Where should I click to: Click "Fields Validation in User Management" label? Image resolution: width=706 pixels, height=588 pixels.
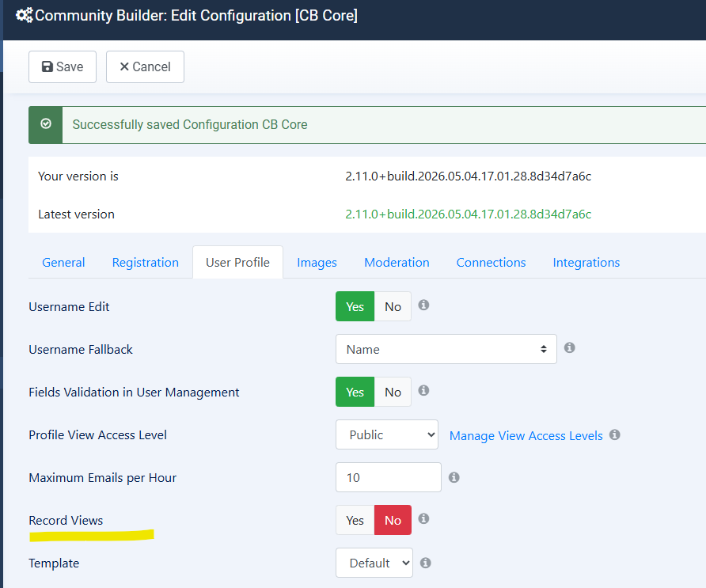[x=135, y=393]
